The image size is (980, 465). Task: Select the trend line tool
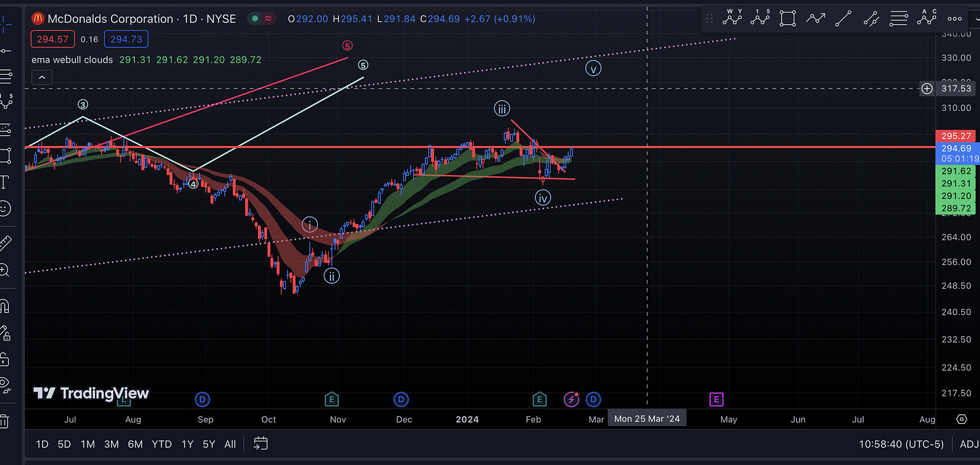pyautogui.click(x=843, y=18)
